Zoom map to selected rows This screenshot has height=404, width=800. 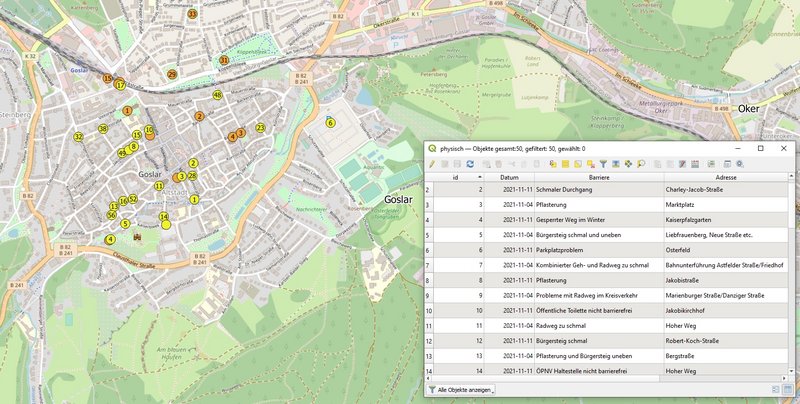(641, 163)
